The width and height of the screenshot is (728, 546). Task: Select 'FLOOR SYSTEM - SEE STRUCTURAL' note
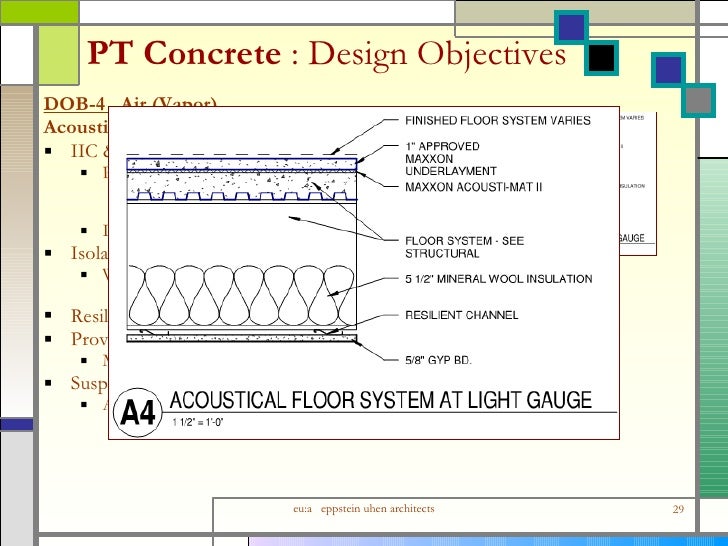(464, 247)
